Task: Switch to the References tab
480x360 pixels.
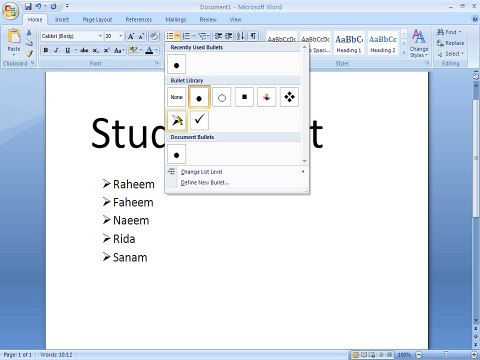Action: [x=139, y=20]
